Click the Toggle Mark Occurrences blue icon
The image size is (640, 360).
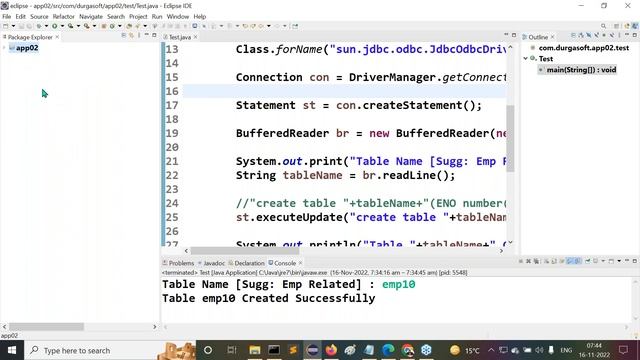click(x=195, y=26)
